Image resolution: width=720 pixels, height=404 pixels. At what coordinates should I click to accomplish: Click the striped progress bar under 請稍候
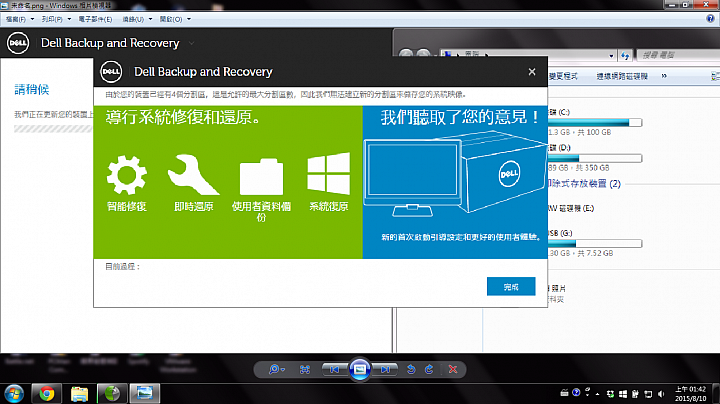(x=53, y=129)
